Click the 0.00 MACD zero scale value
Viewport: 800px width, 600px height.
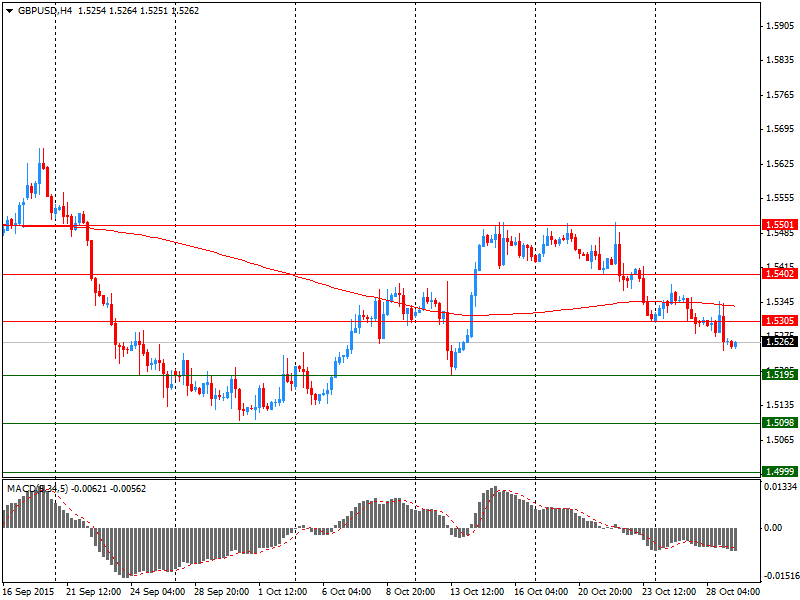773,528
